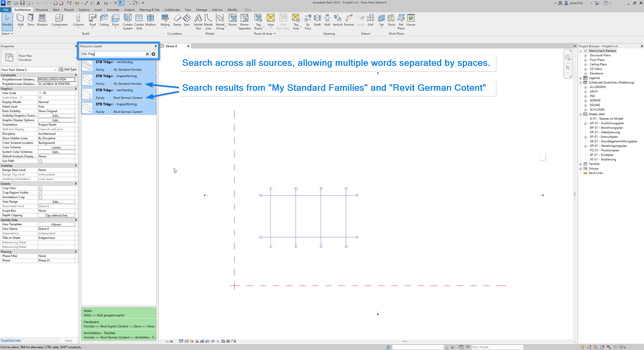
Task: Click the Properties help link
Action: click(x=11, y=340)
